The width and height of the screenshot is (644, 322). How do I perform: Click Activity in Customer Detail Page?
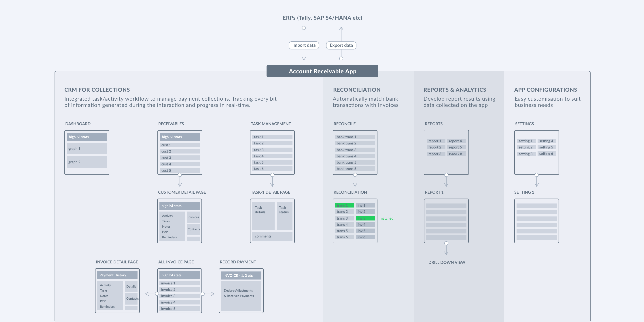click(167, 216)
